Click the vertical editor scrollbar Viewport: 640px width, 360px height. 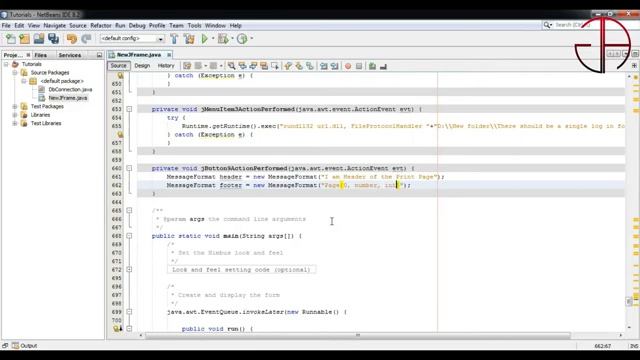pyautogui.click(x=629, y=302)
